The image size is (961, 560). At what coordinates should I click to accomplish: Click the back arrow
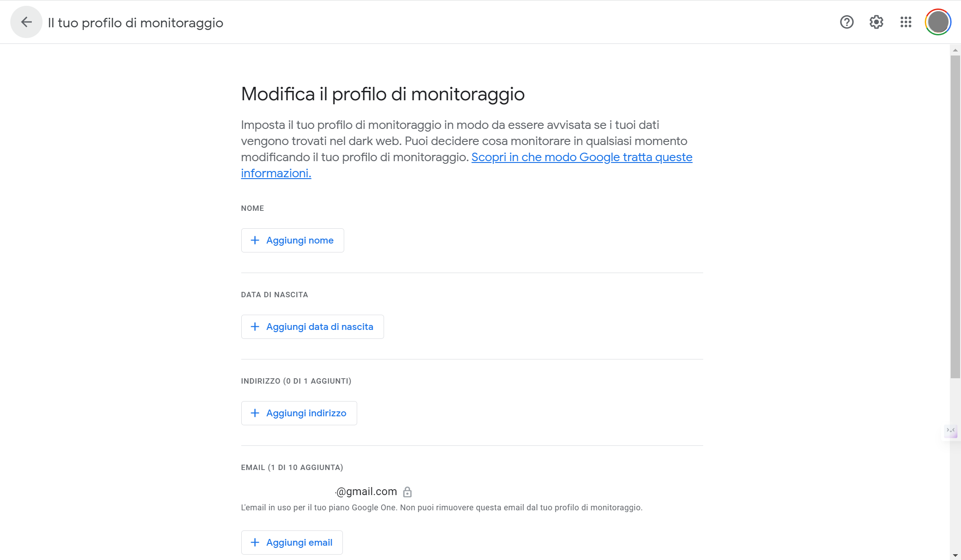tap(26, 21)
